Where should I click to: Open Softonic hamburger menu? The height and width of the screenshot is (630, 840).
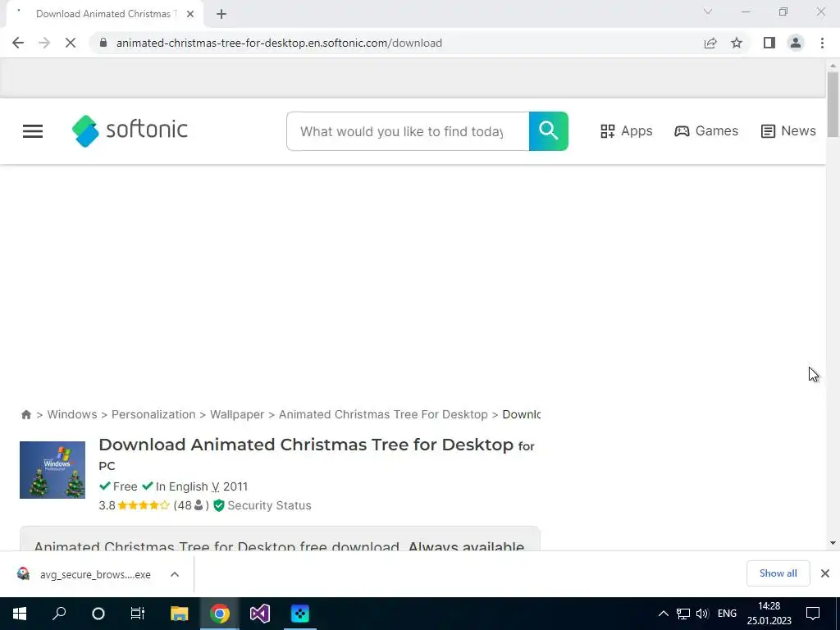[x=33, y=131]
